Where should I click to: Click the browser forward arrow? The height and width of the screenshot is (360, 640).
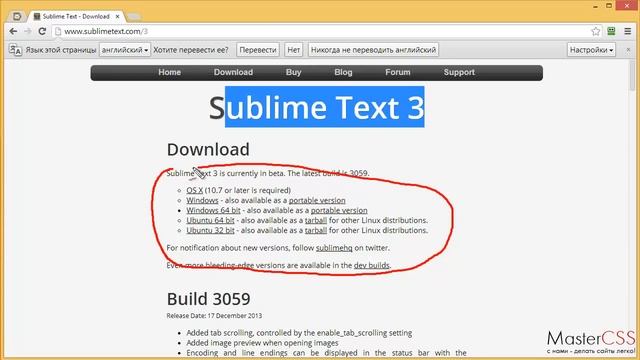tap(28, 31)
